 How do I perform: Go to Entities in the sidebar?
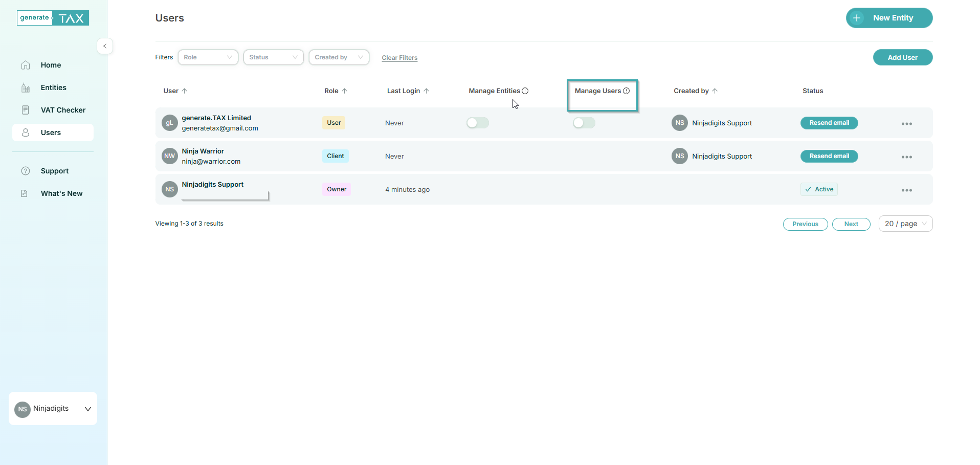pos(53,87)
